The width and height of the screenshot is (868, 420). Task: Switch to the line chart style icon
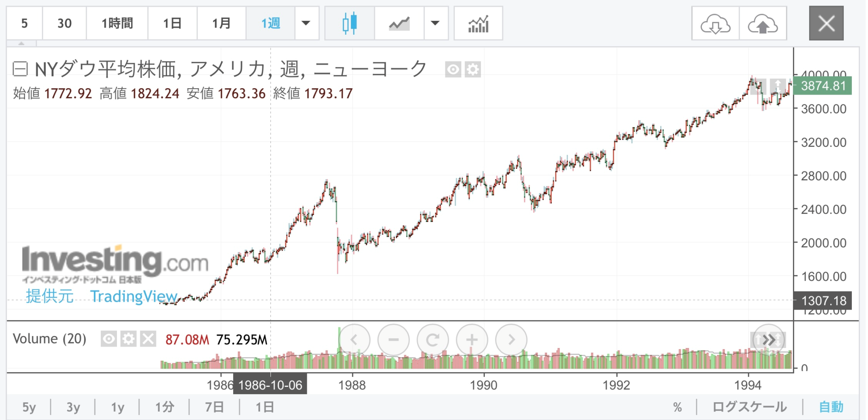coord(399,23)
